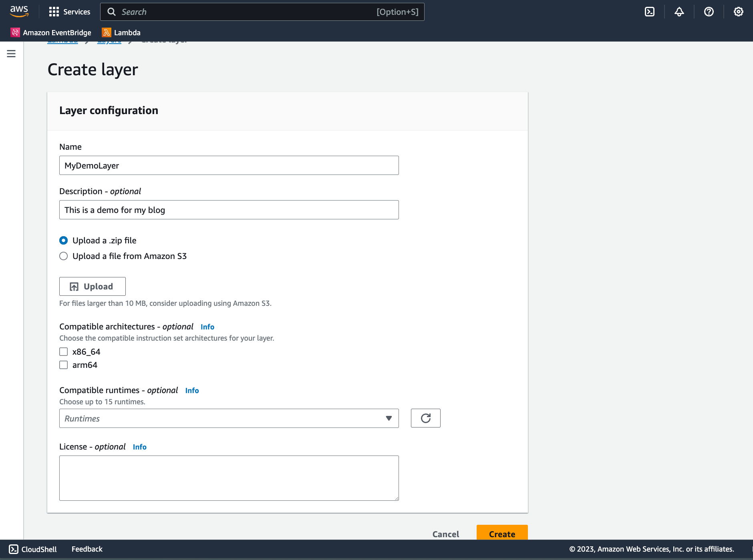Click the Amazon EventBridge favorite icon

[15, 32]
